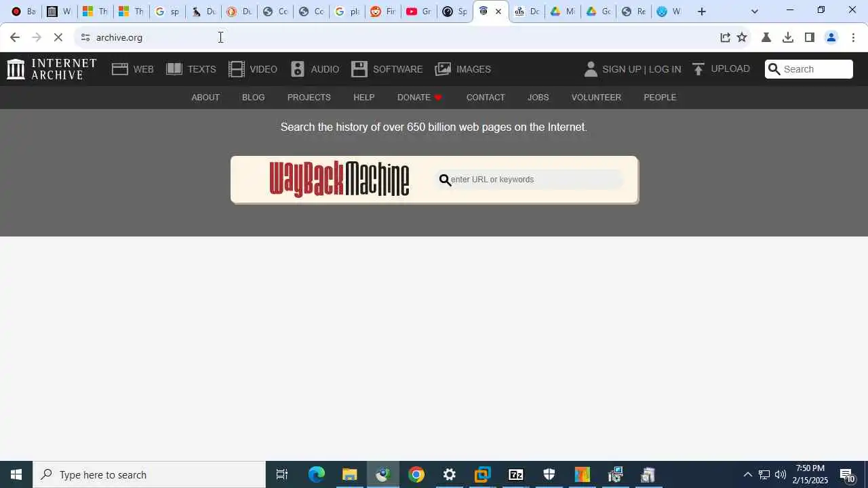This screenshot has height=488, width=868.
Task: Toggle the Chrome side panel icon
Action: click(x=809, y=37)
